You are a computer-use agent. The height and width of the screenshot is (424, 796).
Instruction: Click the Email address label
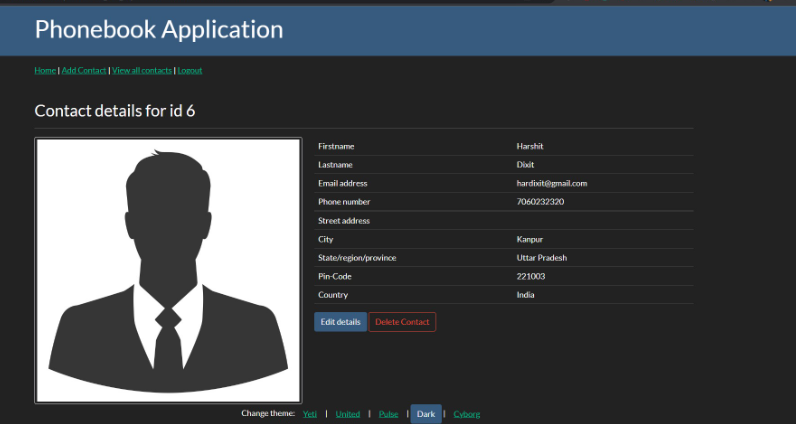343,183
